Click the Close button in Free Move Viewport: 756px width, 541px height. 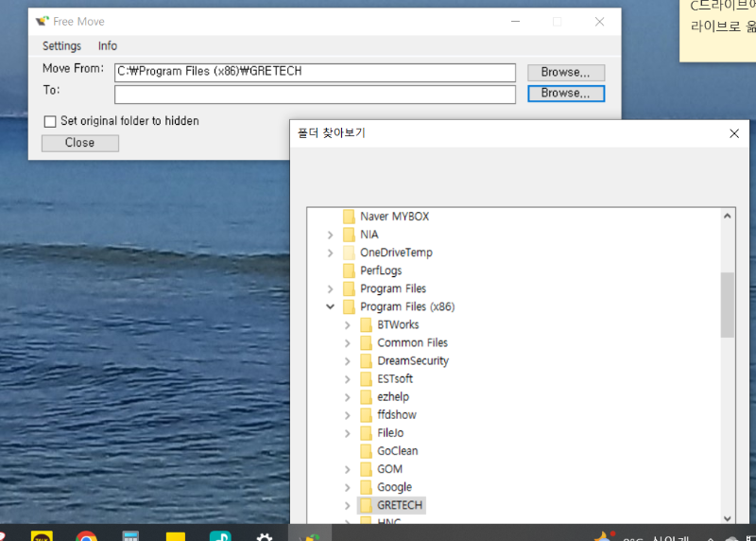click(x=80, y=143)
